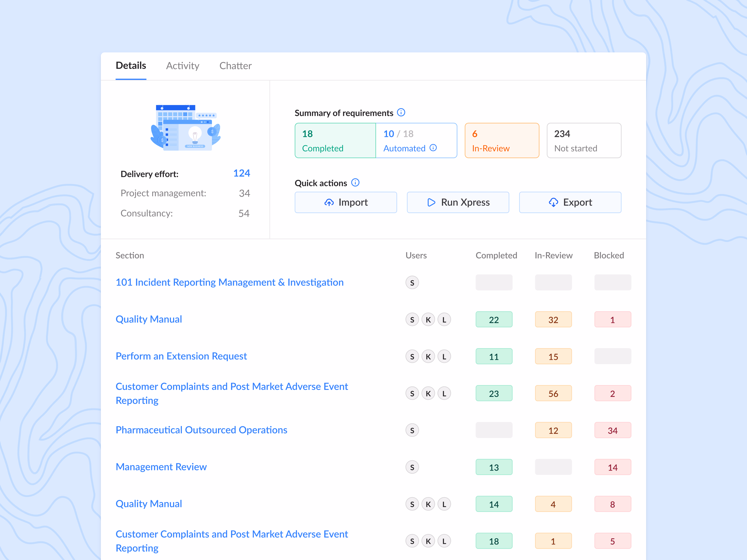Image resolution: width=747 pixels, height=560 pixels.
Task: Click info icon next to Automated
Action: tap(433, 148)
